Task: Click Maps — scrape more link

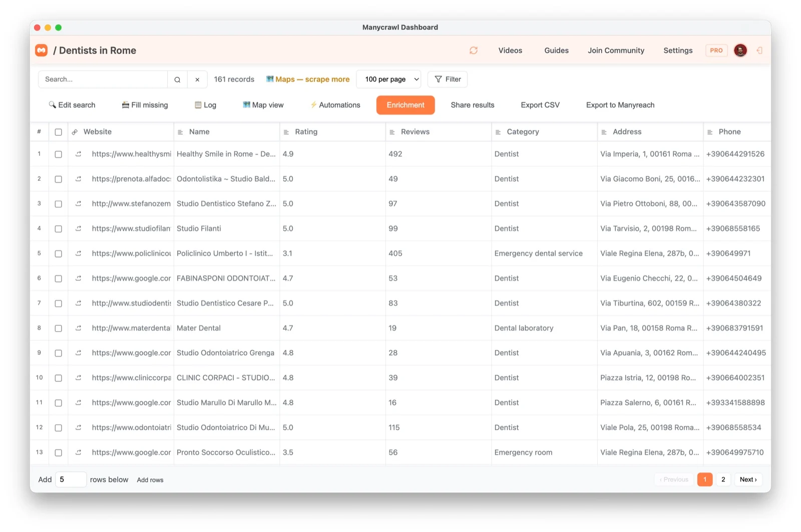Action: point(308,79)
